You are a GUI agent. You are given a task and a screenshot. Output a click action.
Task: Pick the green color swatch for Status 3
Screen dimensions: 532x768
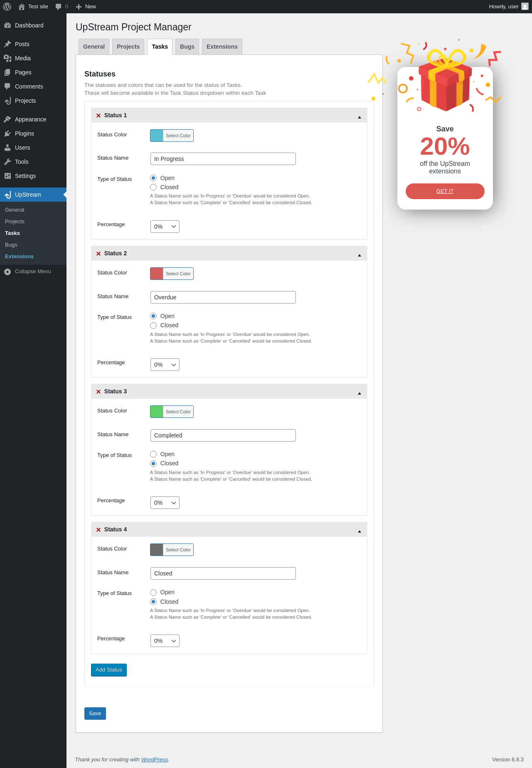(157, 412)
